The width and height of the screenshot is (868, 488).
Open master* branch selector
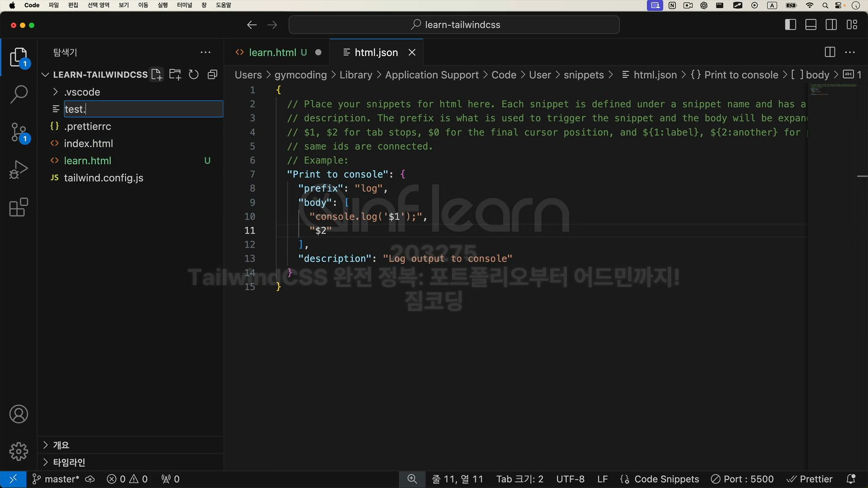click(56, 479)
